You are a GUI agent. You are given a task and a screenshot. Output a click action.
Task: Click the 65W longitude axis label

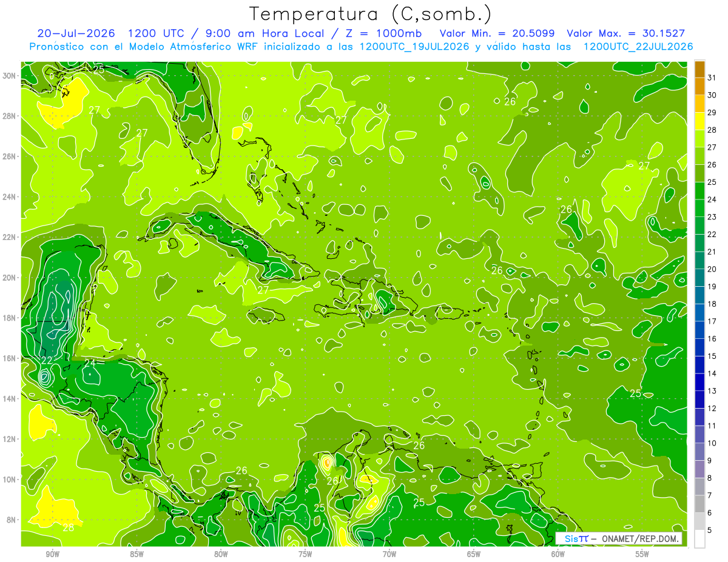point(474,554)
